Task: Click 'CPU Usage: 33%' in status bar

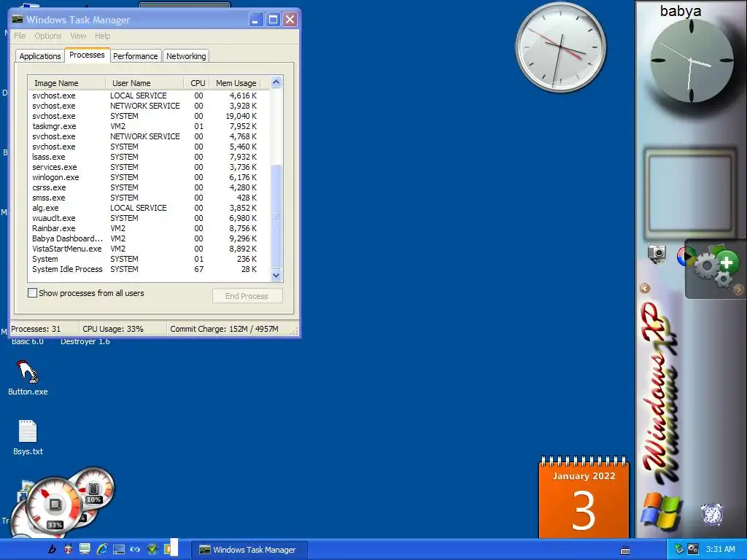Action: (x=113, y=329)
